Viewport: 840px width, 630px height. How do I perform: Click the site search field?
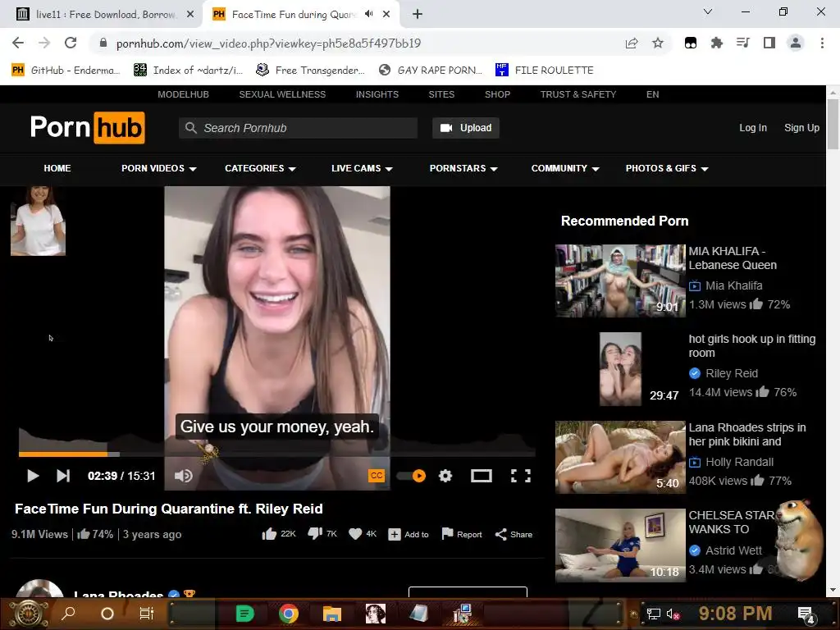click(x=298, y=128)
